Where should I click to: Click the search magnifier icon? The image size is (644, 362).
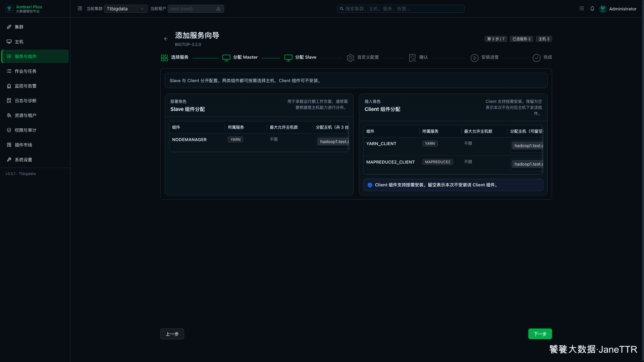coord(341,9)
